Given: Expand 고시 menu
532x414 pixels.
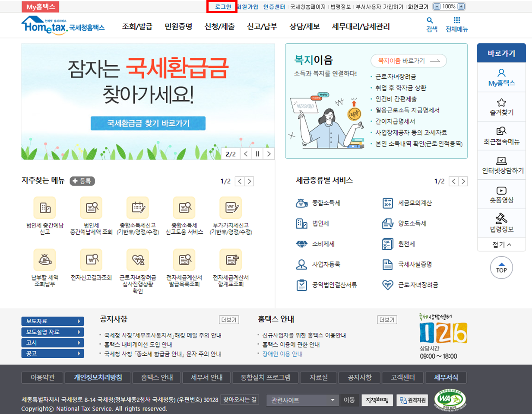Looking at the screenshot, I should click(53, 343).
